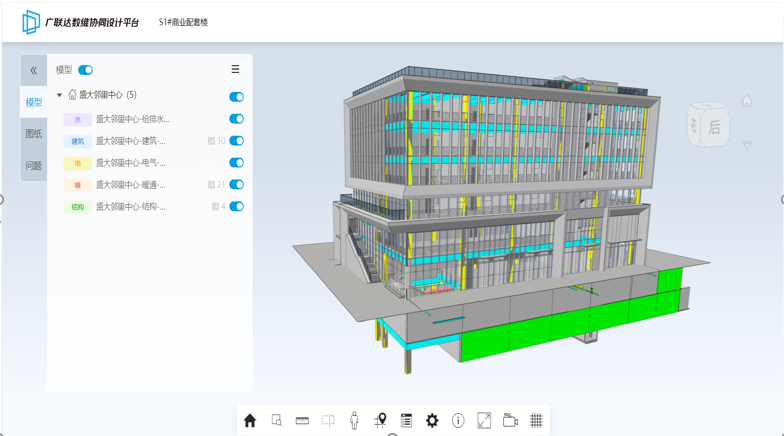Image resolution: width=784 pixels, height=436 pixels.
Task: Turn off the 盛大邻里中心-电气 model toggle
Action: (236, 163)
